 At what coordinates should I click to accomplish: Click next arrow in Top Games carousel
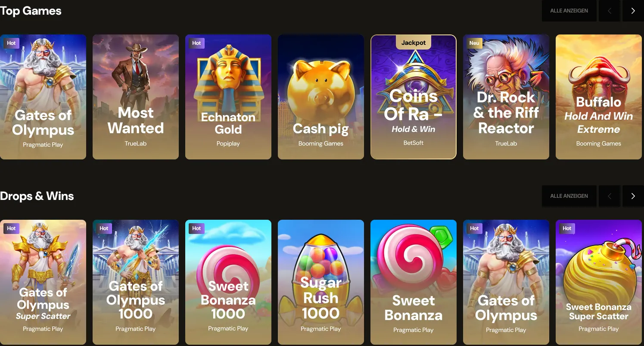tap(633, 11)
